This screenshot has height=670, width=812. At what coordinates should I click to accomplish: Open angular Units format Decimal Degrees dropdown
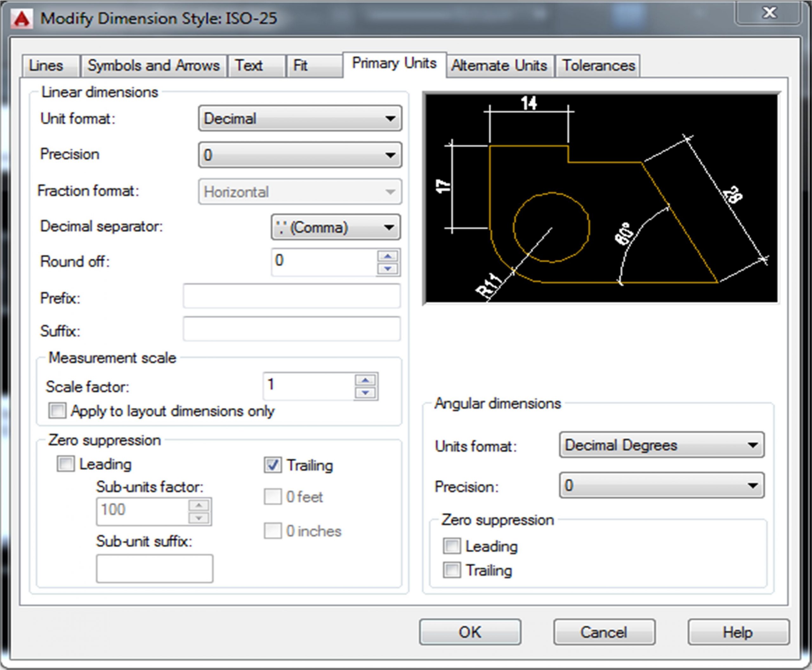coord(661,445)
